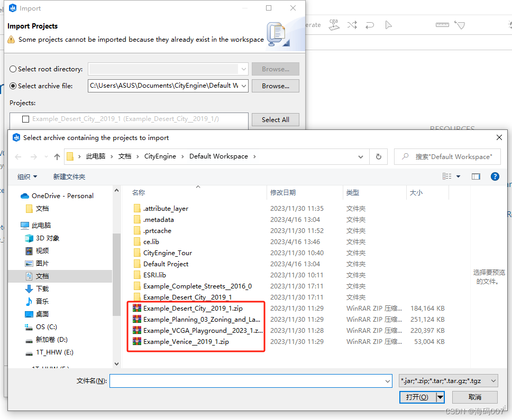Select OS (C:) drive in sidebar

[41, 326]
